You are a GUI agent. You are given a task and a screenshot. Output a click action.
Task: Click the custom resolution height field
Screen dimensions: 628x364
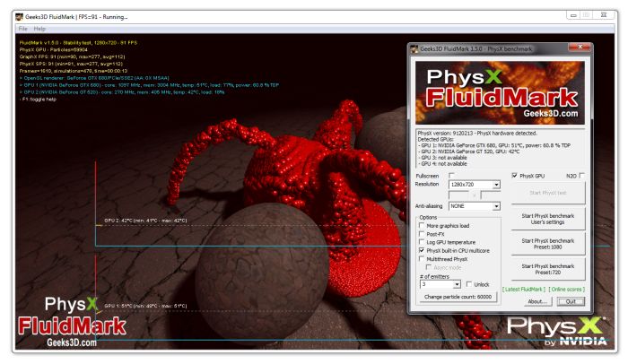coord(491,195)
